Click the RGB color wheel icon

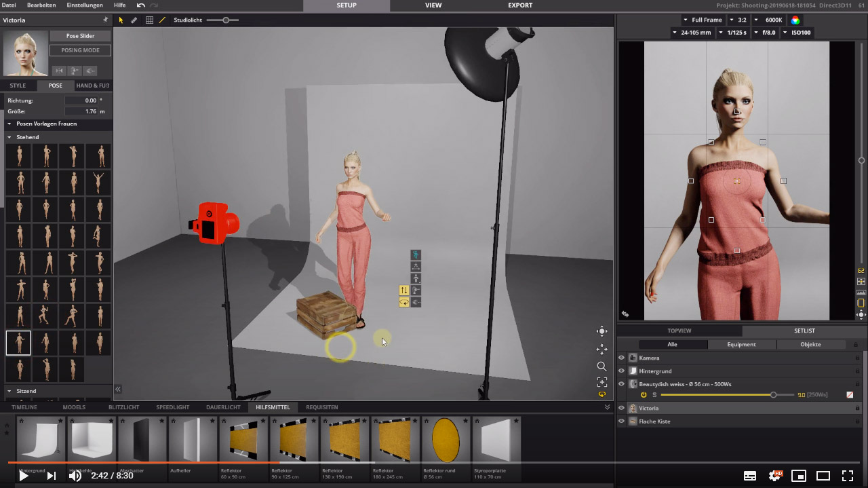[x=795, y=20]
